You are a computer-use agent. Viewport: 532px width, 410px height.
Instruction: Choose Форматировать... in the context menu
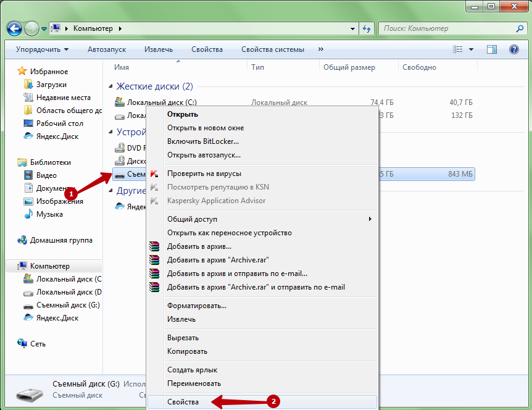click(x=197, y=306)
